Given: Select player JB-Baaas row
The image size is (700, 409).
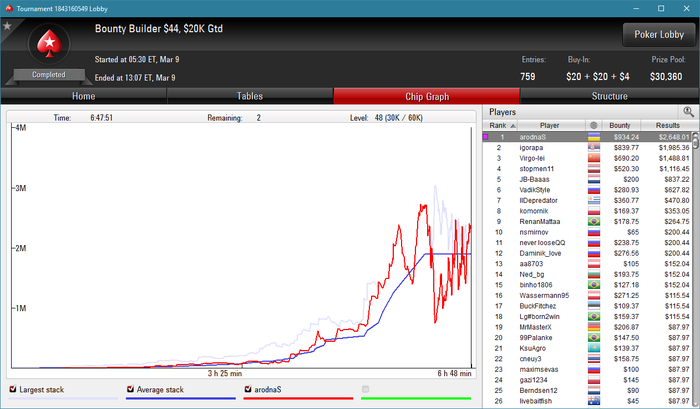Looking at the screenshot, I should point(588,179).
